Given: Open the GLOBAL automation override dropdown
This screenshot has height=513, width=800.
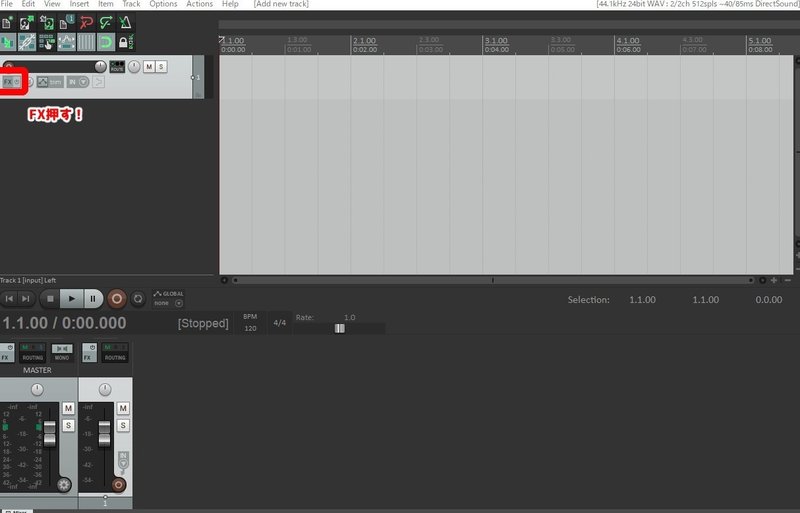Looking at the screenshot, I should coord(168,298).
